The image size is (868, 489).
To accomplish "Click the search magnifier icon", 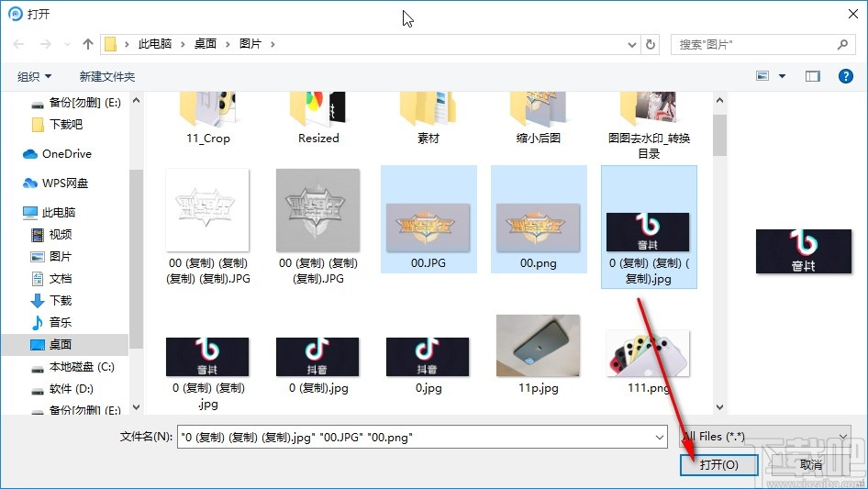I will point(842,44).
